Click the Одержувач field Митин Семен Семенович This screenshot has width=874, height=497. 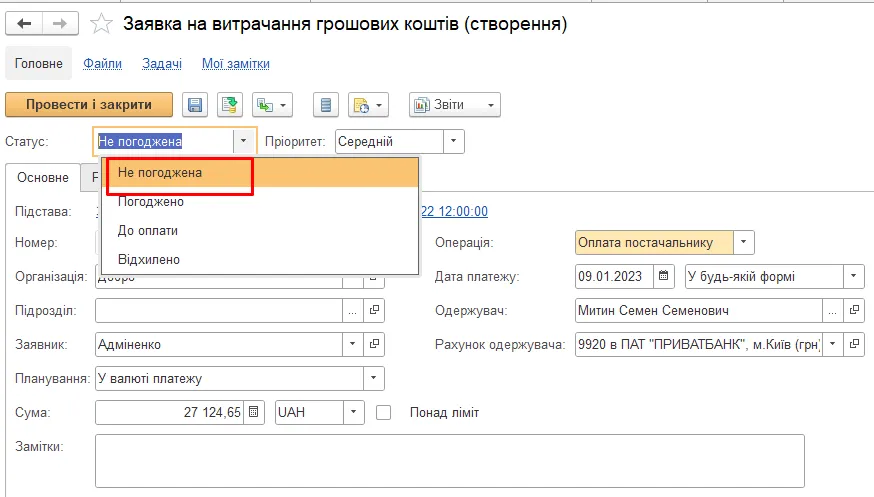(699, 310)
